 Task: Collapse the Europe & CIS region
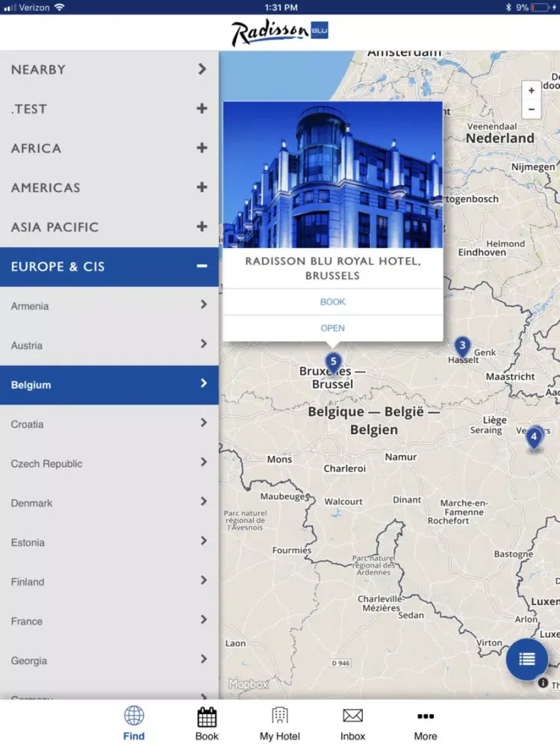point(109,267)
